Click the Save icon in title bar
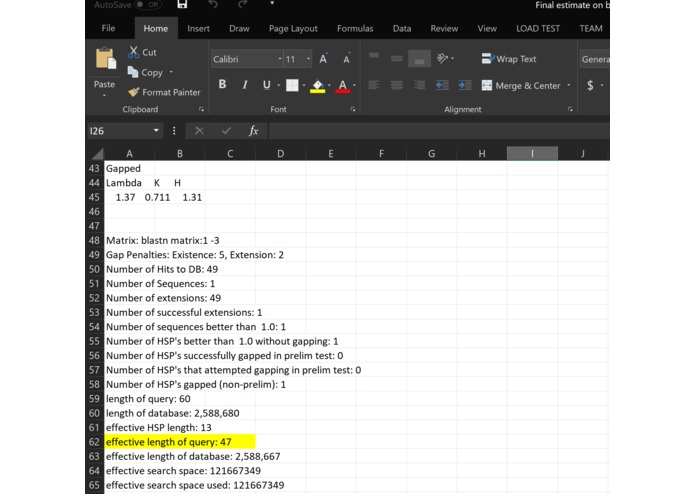 pyautogui.click(x=182, y=4)
